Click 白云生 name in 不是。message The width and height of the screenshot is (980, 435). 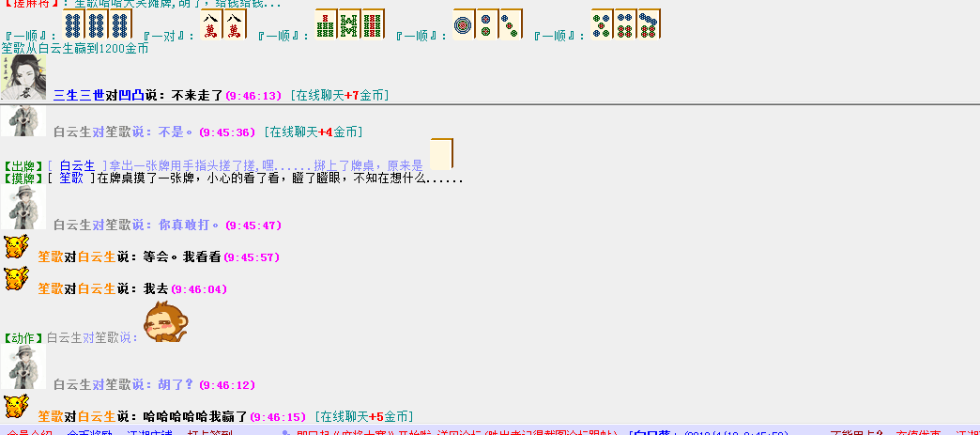(x=72, y=132)
